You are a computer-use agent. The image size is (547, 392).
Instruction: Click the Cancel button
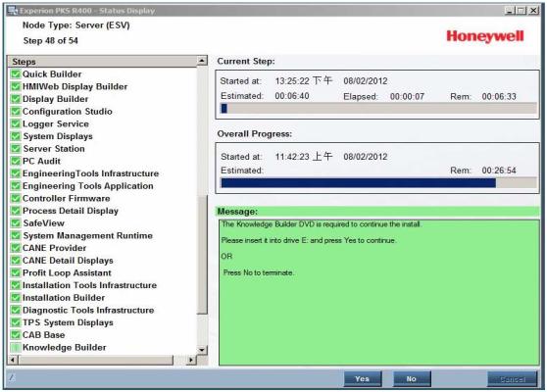[512, 378]
